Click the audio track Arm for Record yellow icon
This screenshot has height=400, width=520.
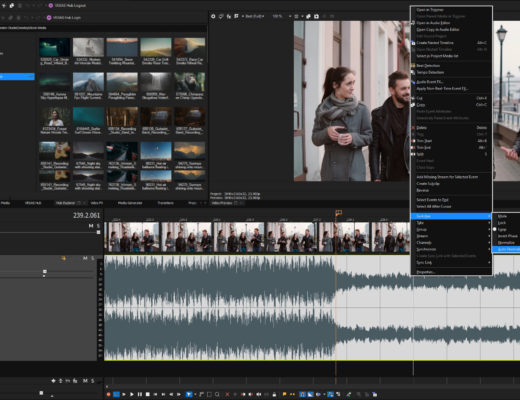pyautogui.click(x=63, y=258)
